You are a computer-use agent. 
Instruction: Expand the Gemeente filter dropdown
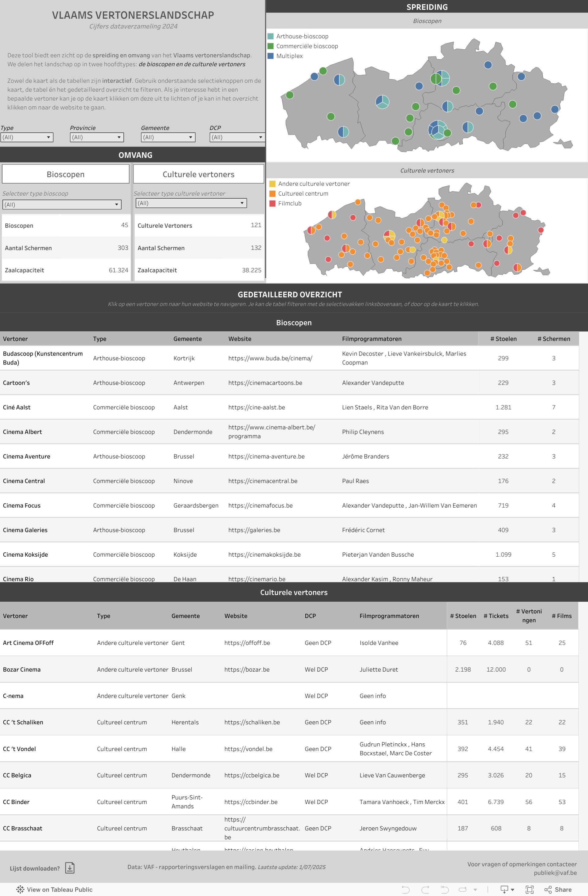[168, 137]
